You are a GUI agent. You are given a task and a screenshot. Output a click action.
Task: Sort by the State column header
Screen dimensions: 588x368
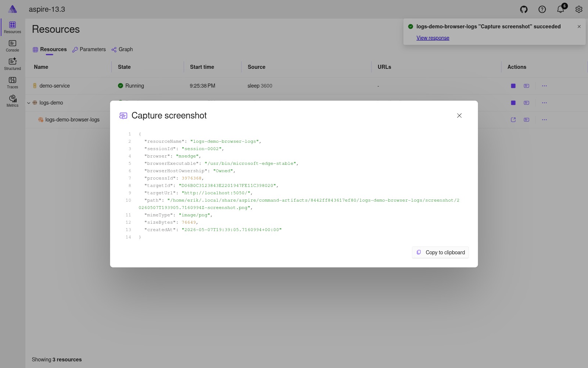coord(124,67)
